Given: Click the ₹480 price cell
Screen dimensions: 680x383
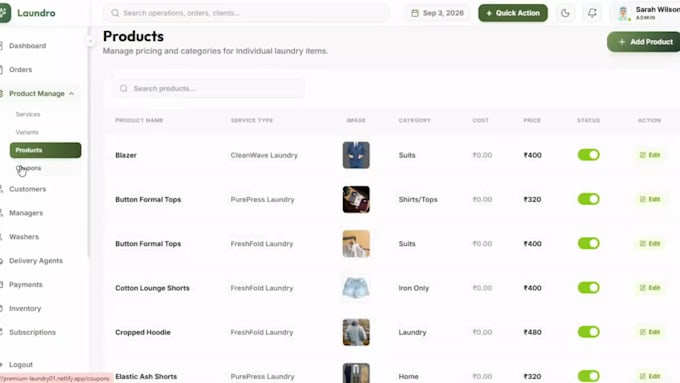Looking at the screenshot, I should click(x=533, y=332).
